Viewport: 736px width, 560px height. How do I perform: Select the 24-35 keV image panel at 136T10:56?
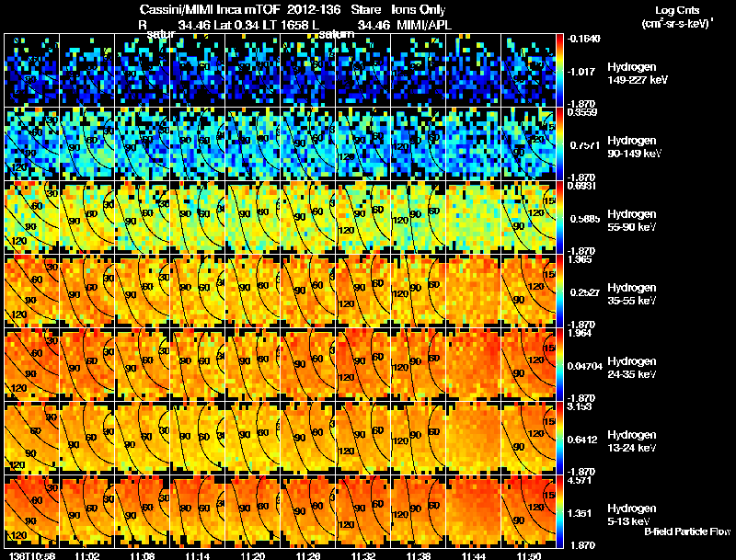31,364
